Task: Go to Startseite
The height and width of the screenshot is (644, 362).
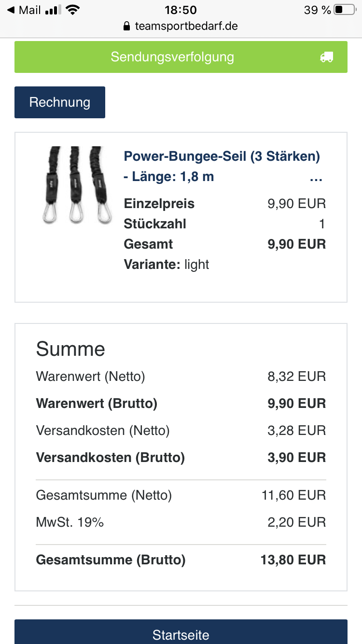Action: click(181, 633)
